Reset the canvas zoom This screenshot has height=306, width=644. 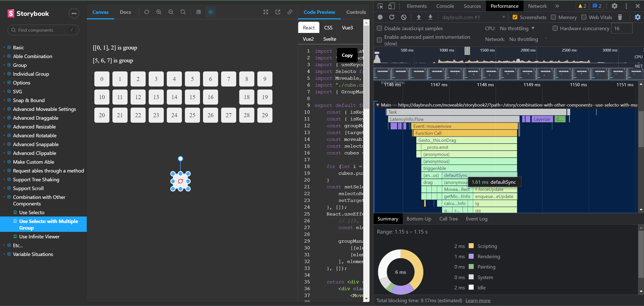[183, 12]
